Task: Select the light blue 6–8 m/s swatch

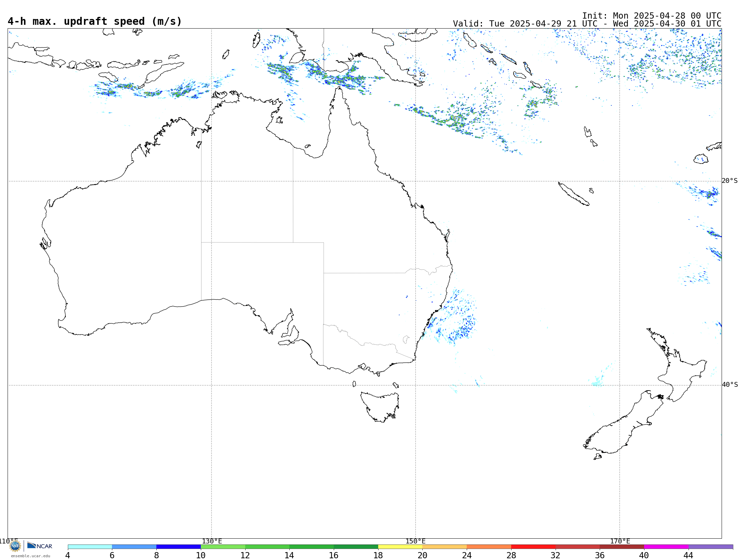Action: point(134,547)
